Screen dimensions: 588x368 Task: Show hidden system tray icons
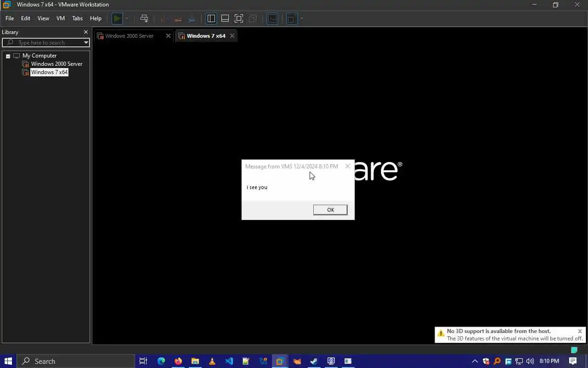tap(475, 361)
